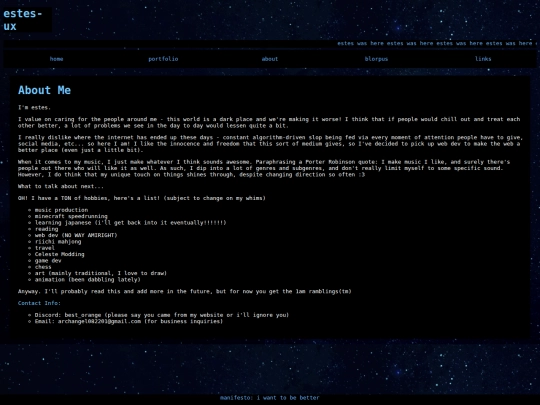The width and height of the screenshot is (540, 405).
Task: Click the Email gmail.com contact line
Action: [129, 321]
